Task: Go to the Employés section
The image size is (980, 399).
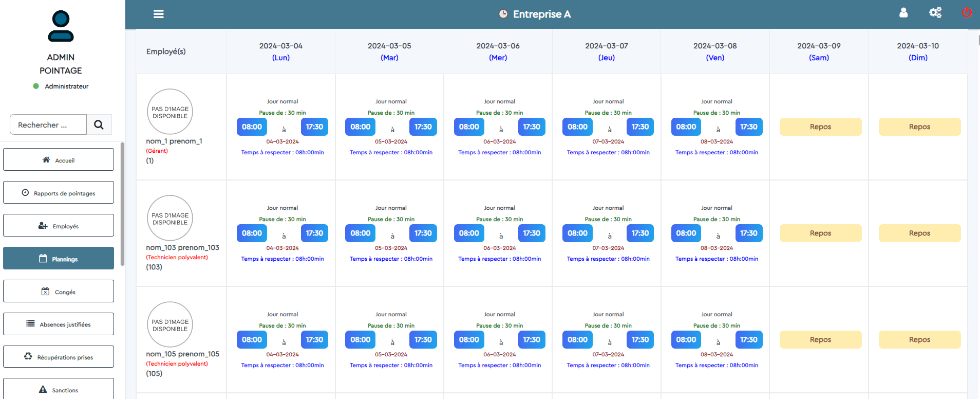Action: [x=59, y=226]
